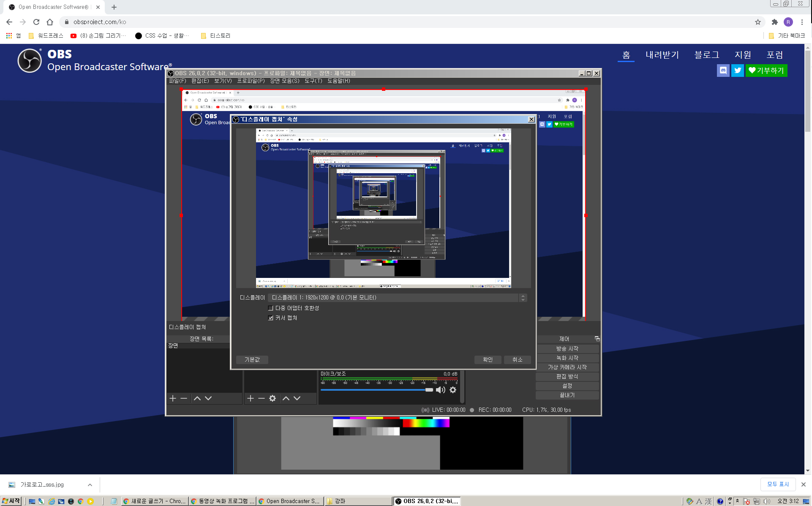Switch to 새로운 글쓰기 Chrome taskbar window
Screen dimensions: 812x506
point(154,501)
